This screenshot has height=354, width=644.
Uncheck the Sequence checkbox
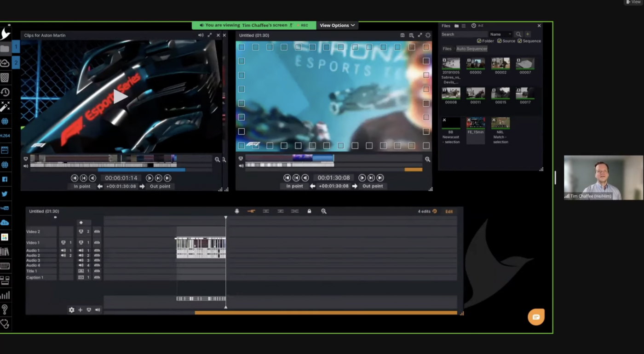(520, 41)
